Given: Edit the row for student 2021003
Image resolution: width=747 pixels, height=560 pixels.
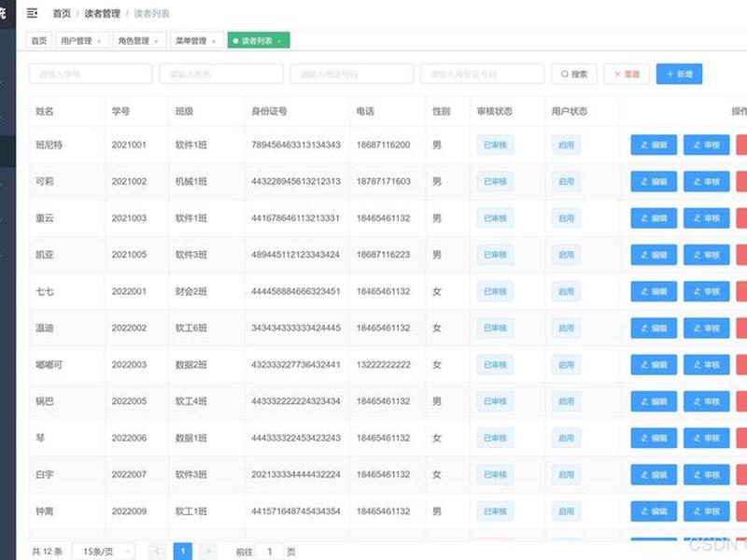Looking at the screenshot, I should click(655, 218).
